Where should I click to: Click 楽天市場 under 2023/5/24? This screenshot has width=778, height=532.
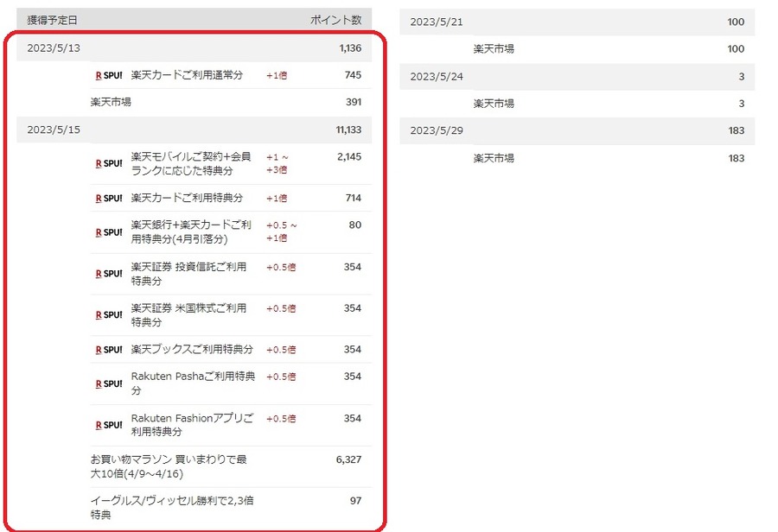pos(494,103)
